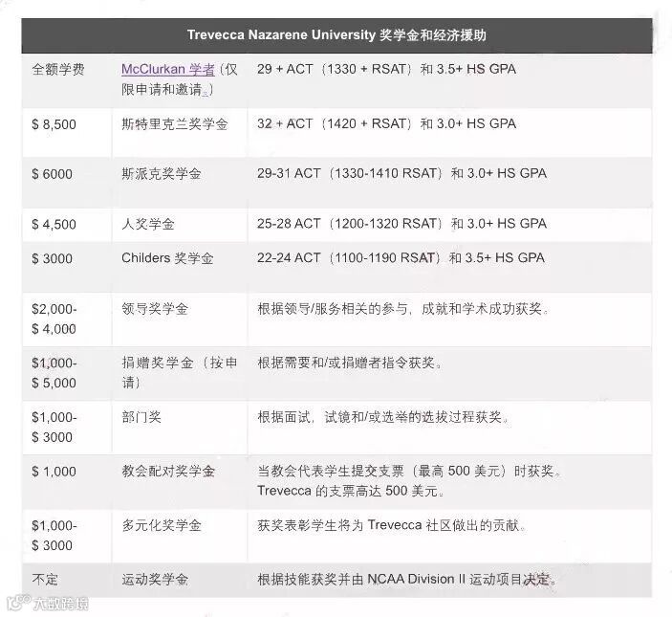672x617 pixels.
Task: Click 部门奖 scholarship name
Action: point(141,417)
